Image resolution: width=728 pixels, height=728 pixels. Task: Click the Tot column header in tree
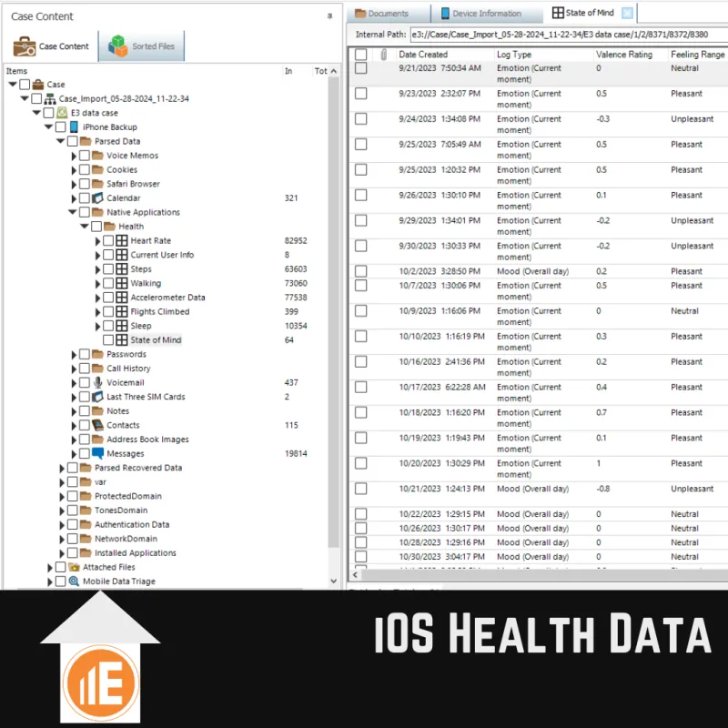pyautogui.click(x=320, y=71)
